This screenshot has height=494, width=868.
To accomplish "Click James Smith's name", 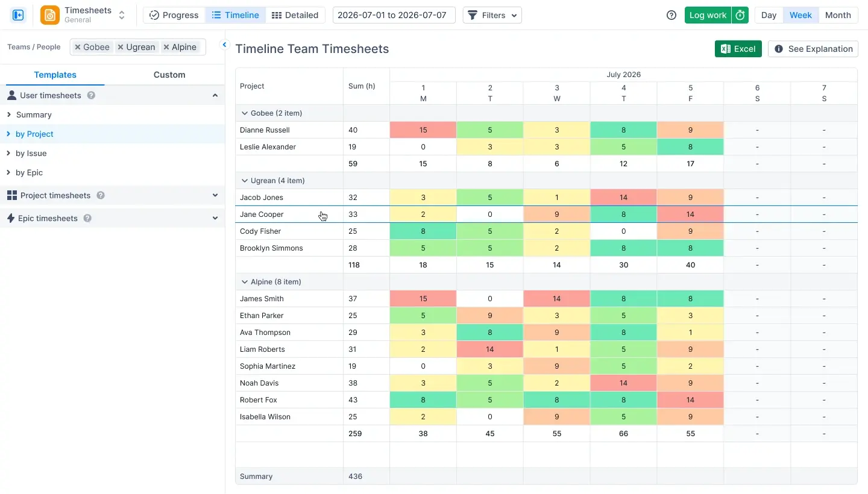I will click(262, 298).
